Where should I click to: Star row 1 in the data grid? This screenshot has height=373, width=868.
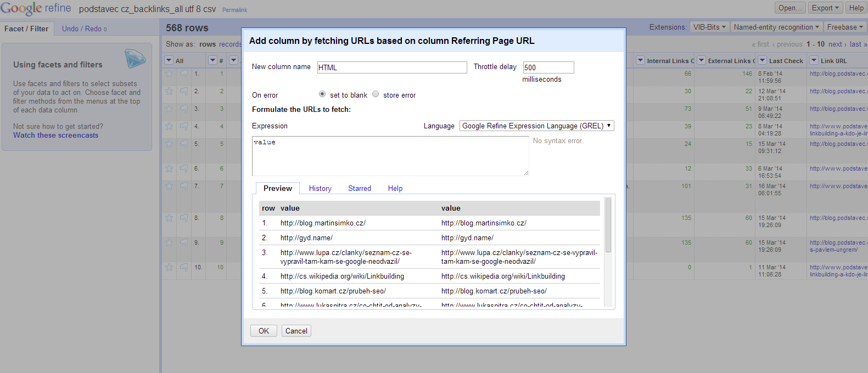(x=169, y=74)
